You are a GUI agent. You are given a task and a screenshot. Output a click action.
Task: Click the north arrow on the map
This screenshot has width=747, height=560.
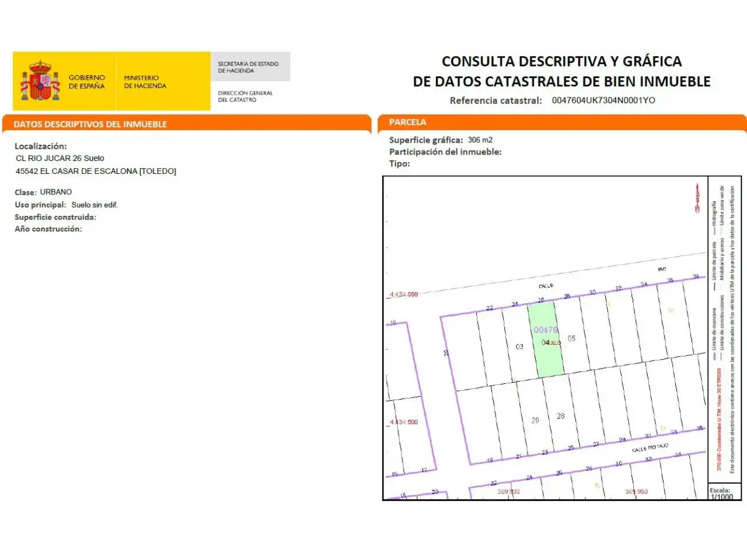click(696, 198)
